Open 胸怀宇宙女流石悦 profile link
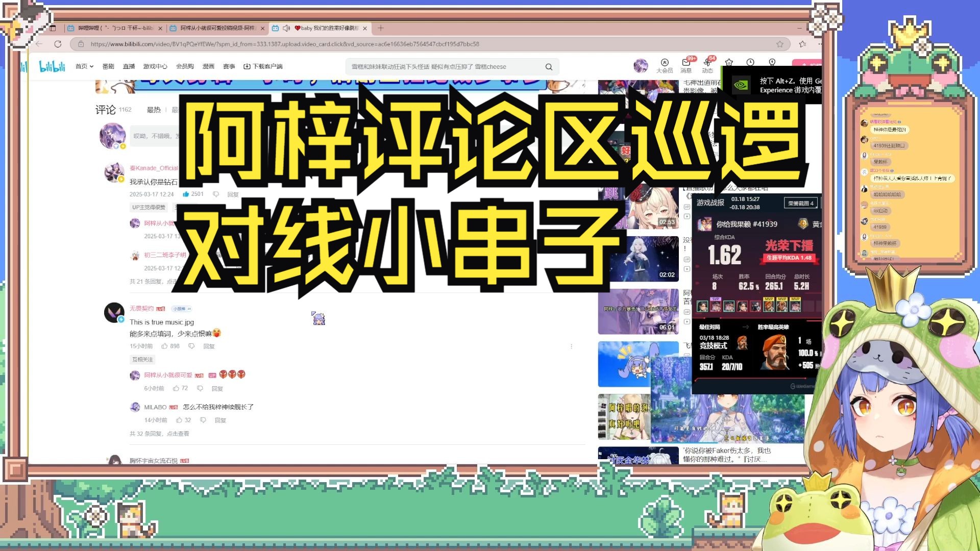Screen dimensions: 980x551 pyautogui.click(x=154, y=461)
